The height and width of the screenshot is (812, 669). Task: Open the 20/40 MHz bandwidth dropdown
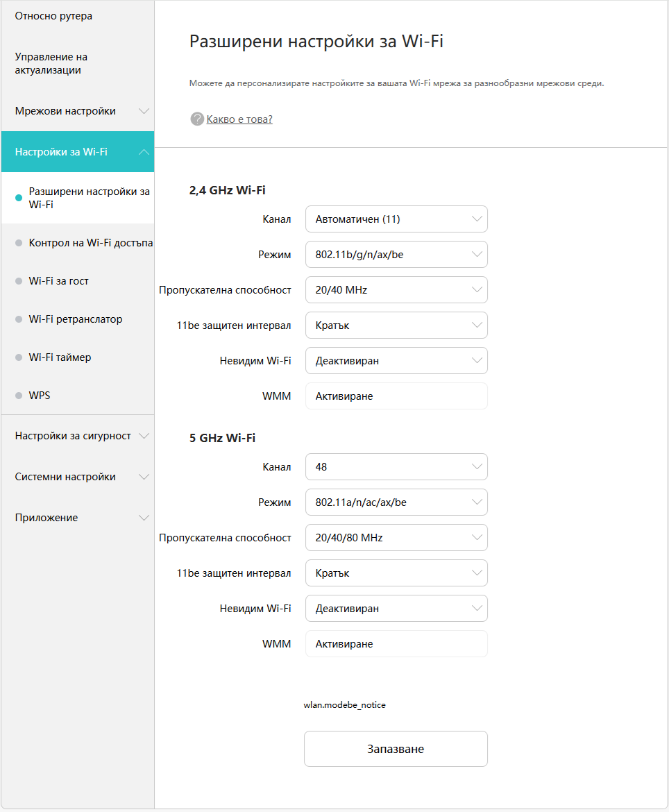[x=397, y=290]
